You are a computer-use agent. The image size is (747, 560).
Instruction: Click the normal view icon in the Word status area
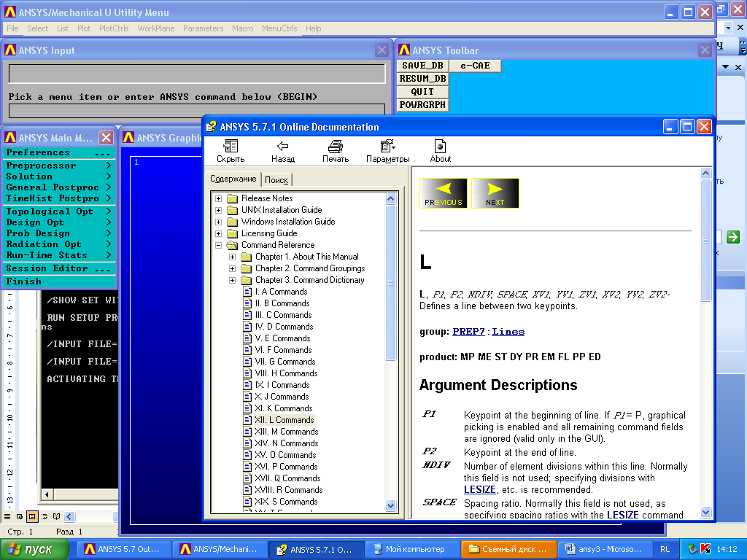[x=7, y=516]
